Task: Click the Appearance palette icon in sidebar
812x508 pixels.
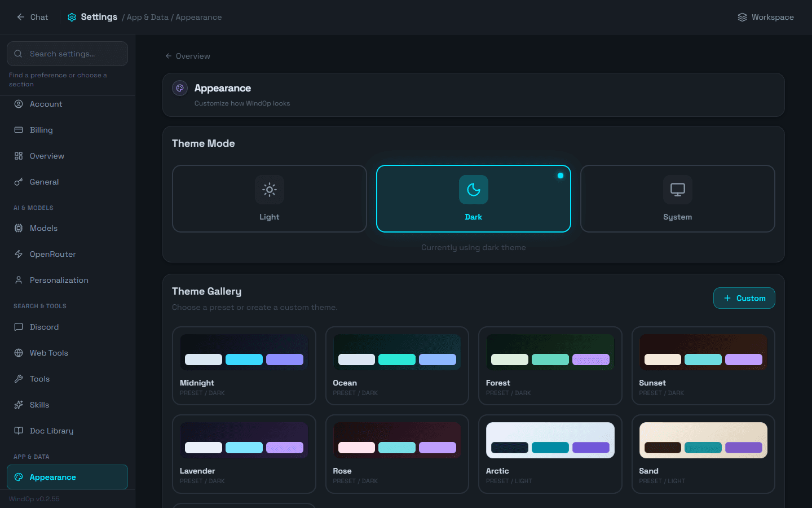Action: (x=19, y=477)
